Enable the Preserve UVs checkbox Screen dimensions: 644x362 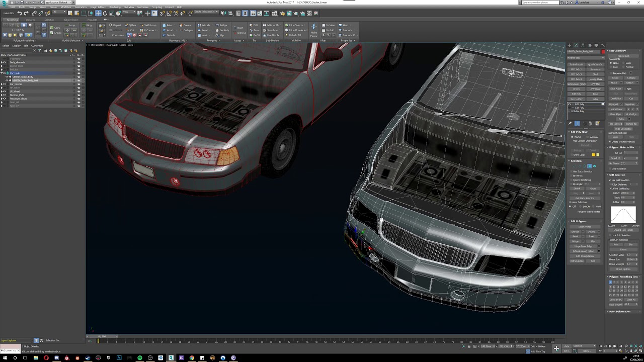611,73
